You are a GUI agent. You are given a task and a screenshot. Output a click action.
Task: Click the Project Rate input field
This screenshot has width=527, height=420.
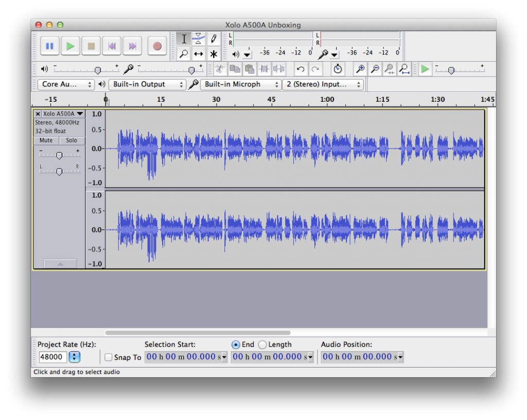(x=52, y=357)
